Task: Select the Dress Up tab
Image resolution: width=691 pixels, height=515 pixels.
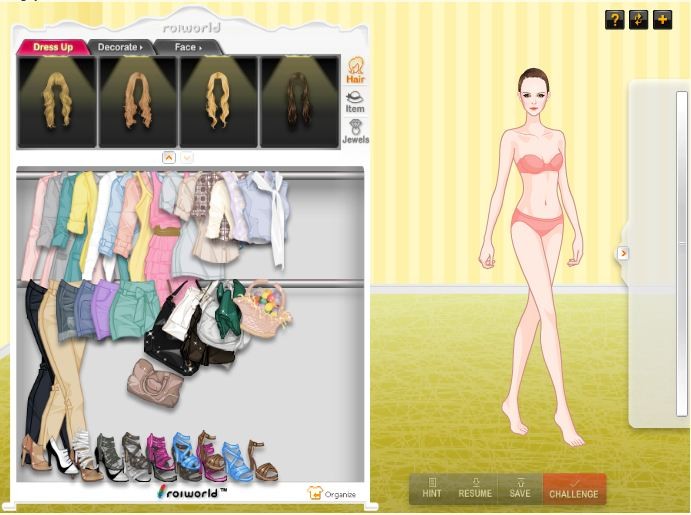Action: point(53,47)
